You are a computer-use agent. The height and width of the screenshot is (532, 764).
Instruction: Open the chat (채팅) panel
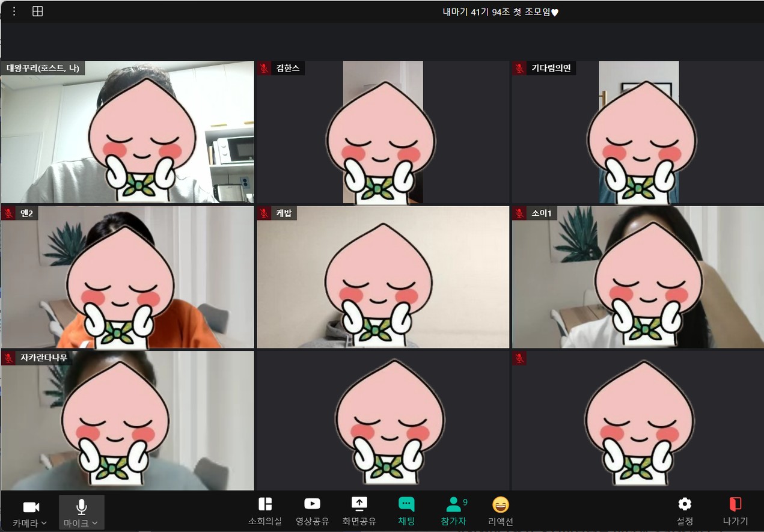coord(406,510)
